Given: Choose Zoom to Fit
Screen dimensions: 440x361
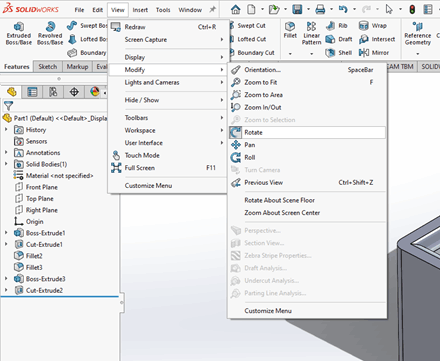Looking at the screenshot, I should [307, 82].
